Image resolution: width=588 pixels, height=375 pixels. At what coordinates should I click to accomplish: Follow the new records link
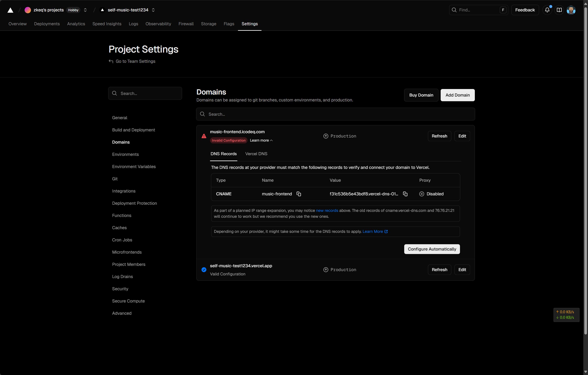coord(327,210)
